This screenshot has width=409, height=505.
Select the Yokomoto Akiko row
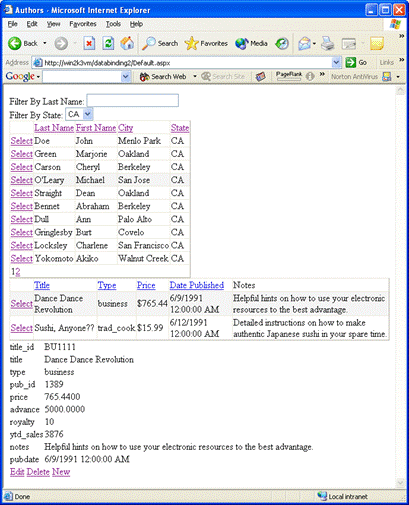point(22,258)
